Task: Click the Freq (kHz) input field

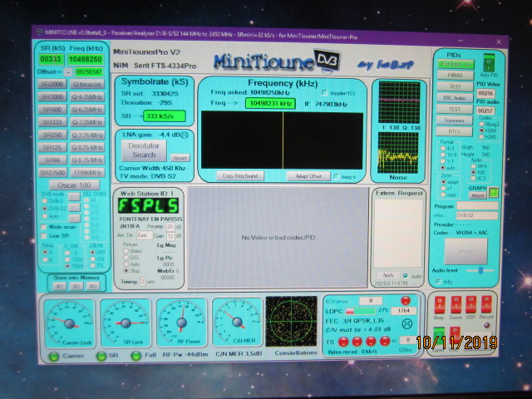Action: click(x=86, y=59)
